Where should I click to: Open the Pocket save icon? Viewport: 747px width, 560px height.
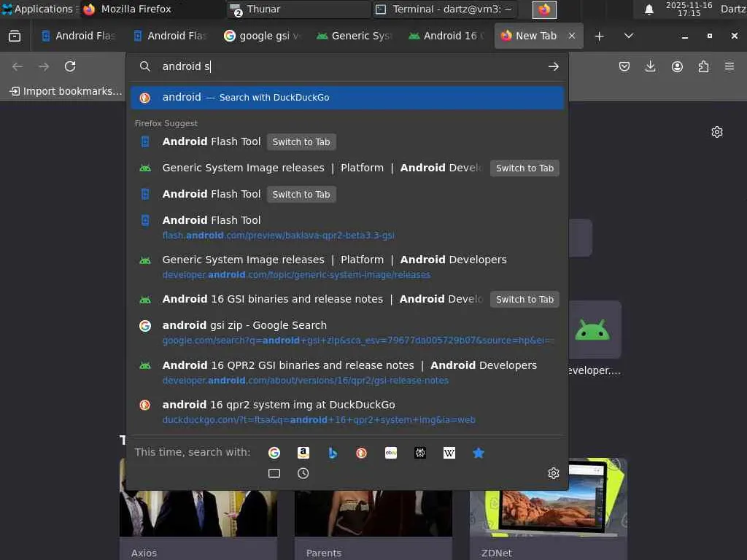point(624,66)
